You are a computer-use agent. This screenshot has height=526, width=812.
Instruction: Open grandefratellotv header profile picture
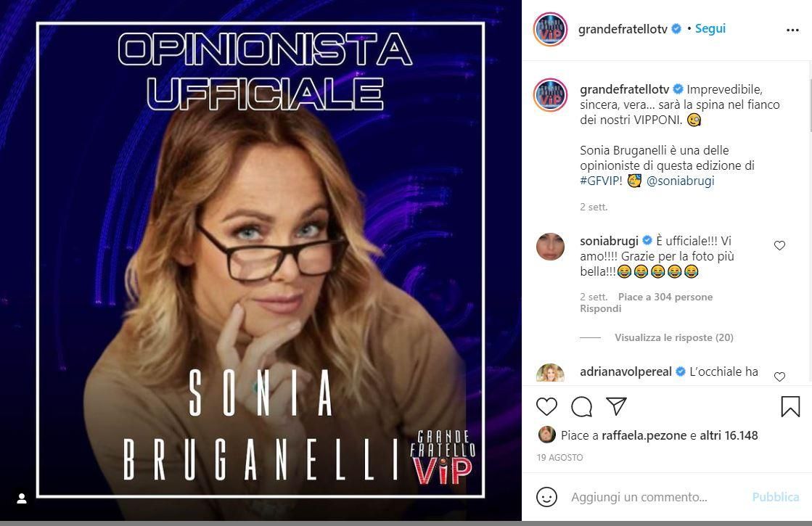coord(550,30)
